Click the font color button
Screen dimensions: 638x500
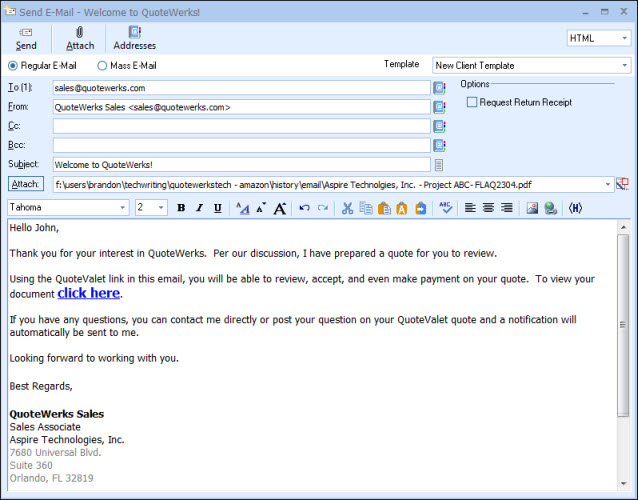242,208
